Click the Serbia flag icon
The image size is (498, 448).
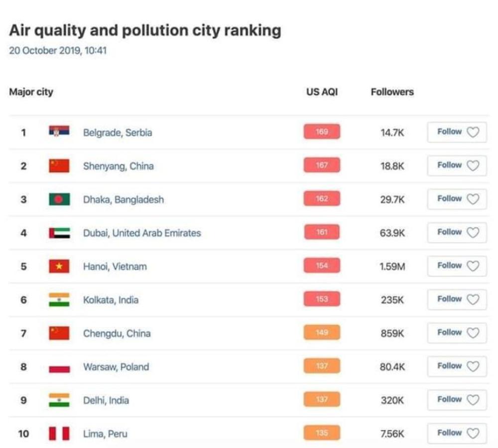(x=59, y=132)
